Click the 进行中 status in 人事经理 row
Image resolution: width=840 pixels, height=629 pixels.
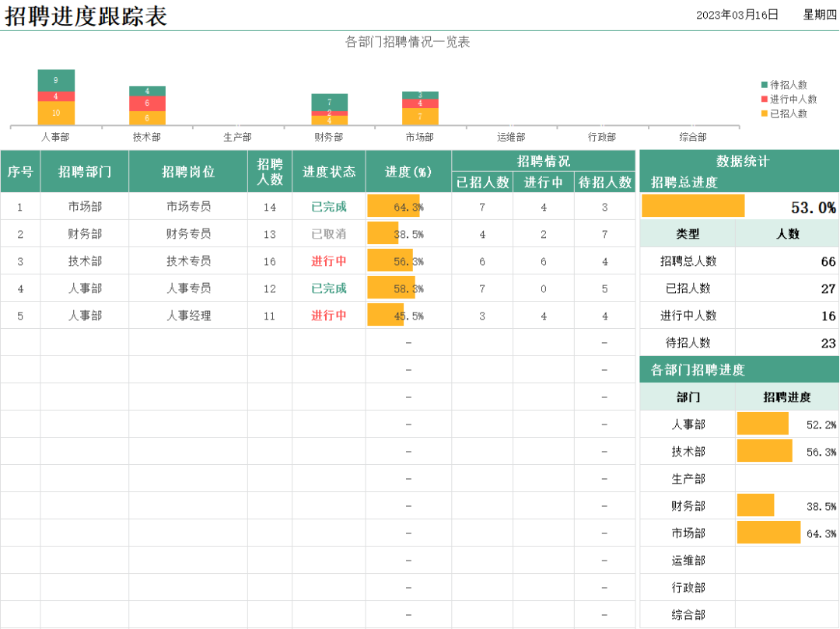tap(329, 316)
